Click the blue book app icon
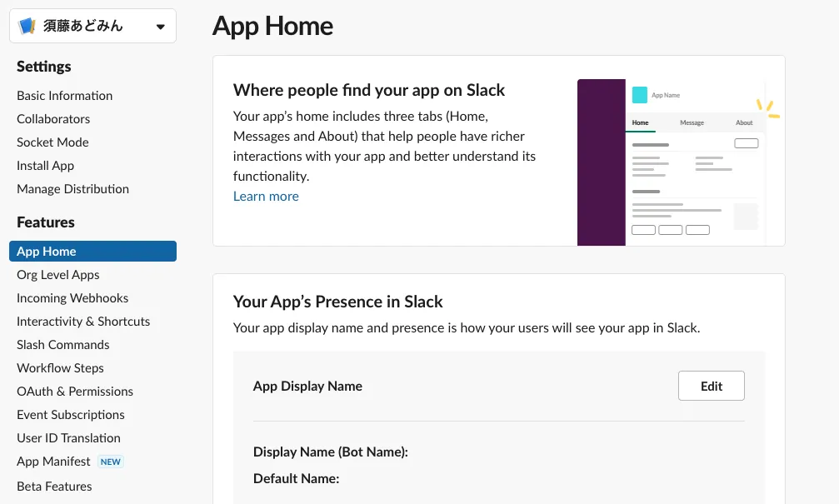Image resolution: width=839 pixels, height=504 pixels. click(27, 26)
